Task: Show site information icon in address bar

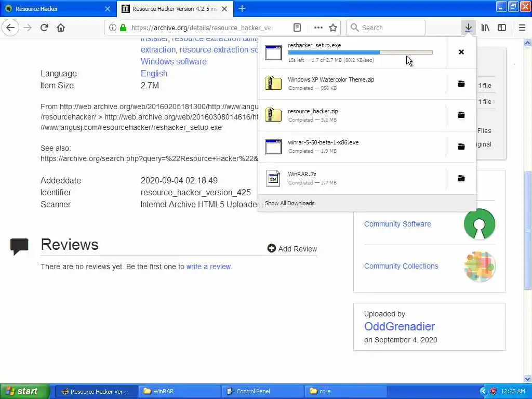Action: coord(112,28)
